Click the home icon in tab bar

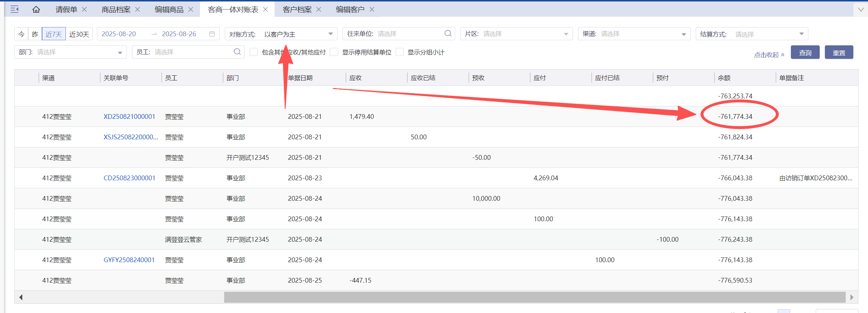36,10
